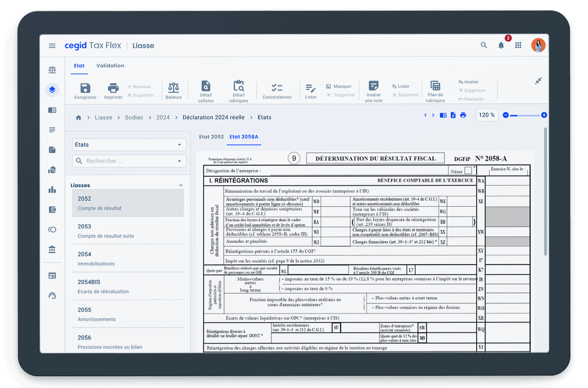Image resolution: width=588 pixels, height=388 pixels.
Task: Switch to the Validation tab
Action: 110,66
